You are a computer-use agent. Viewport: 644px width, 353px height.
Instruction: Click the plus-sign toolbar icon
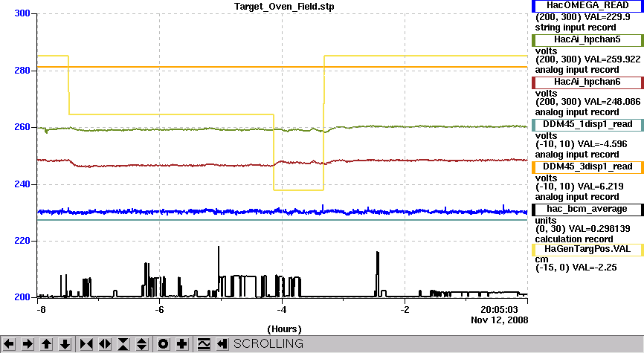click(182, 343)
